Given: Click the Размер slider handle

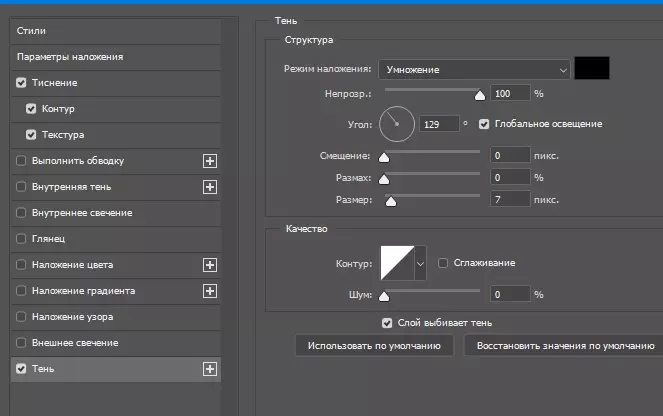Looking at the screenshot, I should (x=391, y=202).
